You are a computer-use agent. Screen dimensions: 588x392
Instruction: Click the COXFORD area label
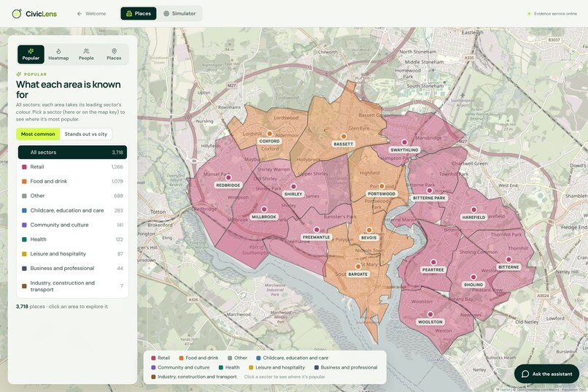click(x=269, y=142)
